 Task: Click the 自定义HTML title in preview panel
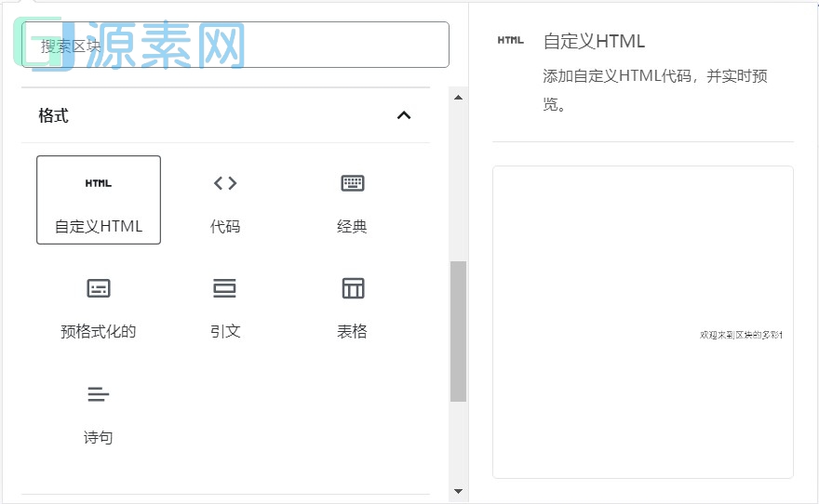(594, 41)
